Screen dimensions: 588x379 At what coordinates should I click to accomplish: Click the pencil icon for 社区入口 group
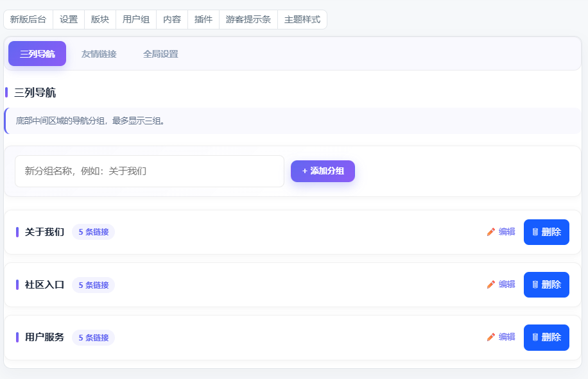tap(491, 285)
